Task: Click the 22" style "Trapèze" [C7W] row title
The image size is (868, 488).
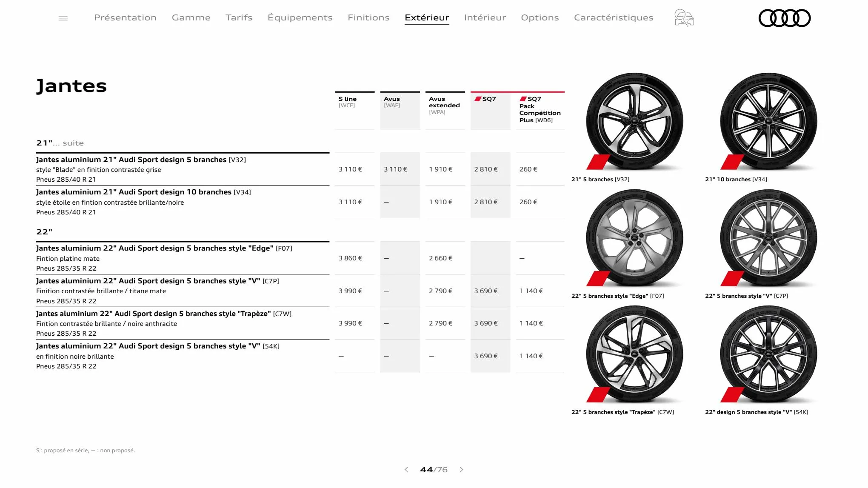Action: click(164, 314)
